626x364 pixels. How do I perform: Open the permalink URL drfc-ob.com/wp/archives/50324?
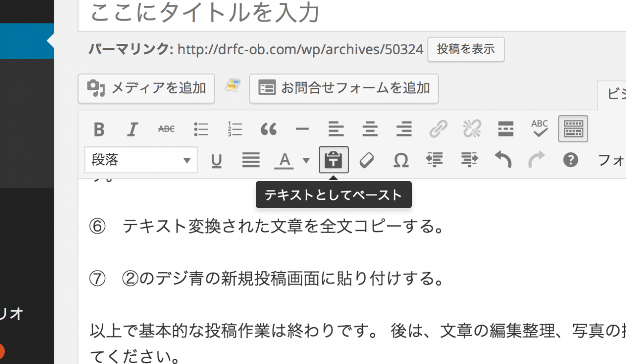300,49
